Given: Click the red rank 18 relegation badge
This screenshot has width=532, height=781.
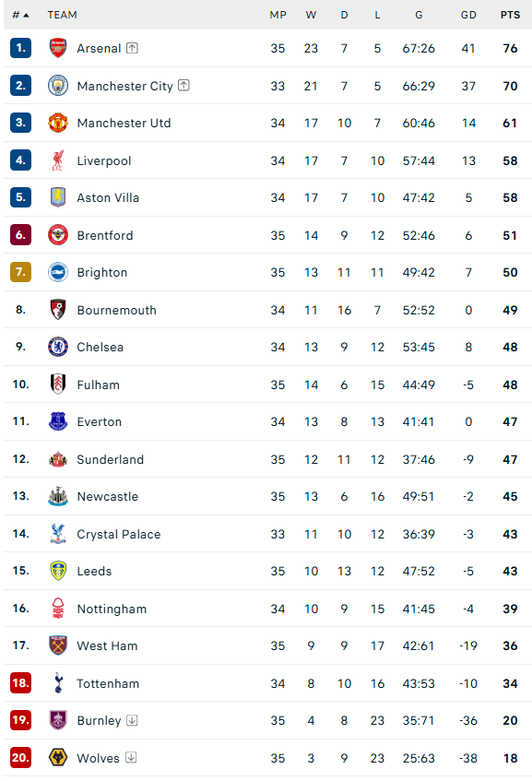Looking at the screenshot, I should pyautogui.click(x=20, y=683).
